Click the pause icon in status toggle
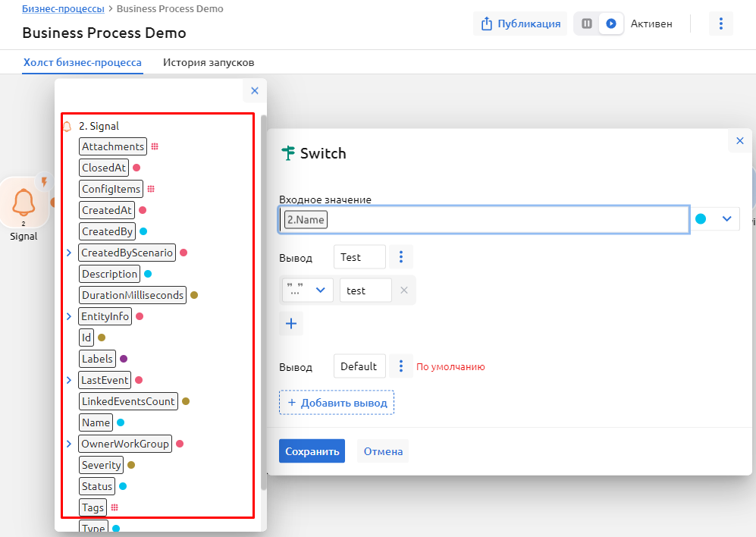The width and height of the screenshot is (756, 537). tap(587, 24)
